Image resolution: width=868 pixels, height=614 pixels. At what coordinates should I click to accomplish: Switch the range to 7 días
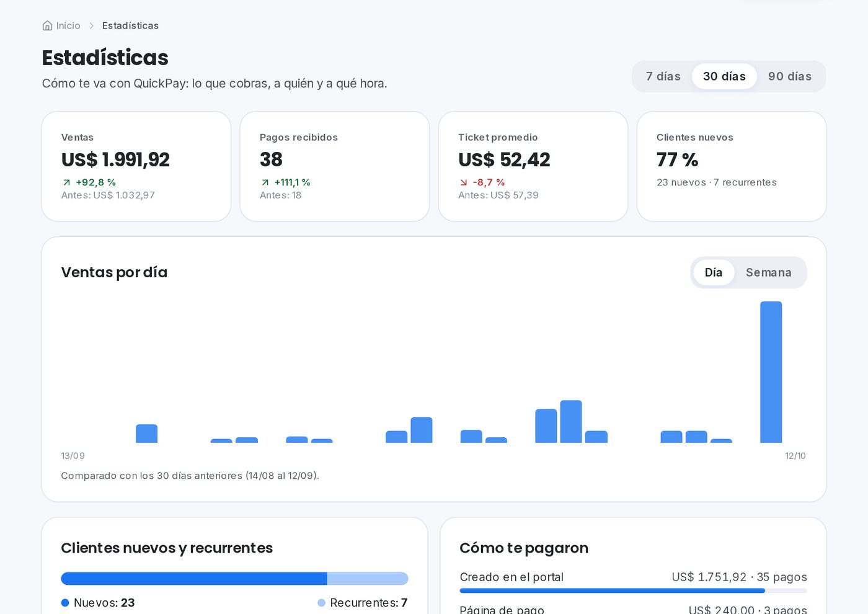pos(663,76)
